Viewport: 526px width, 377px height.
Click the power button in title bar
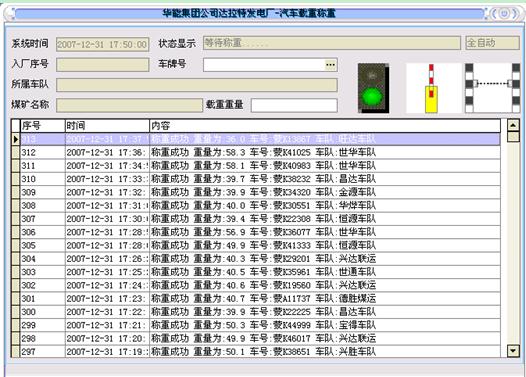504,14
